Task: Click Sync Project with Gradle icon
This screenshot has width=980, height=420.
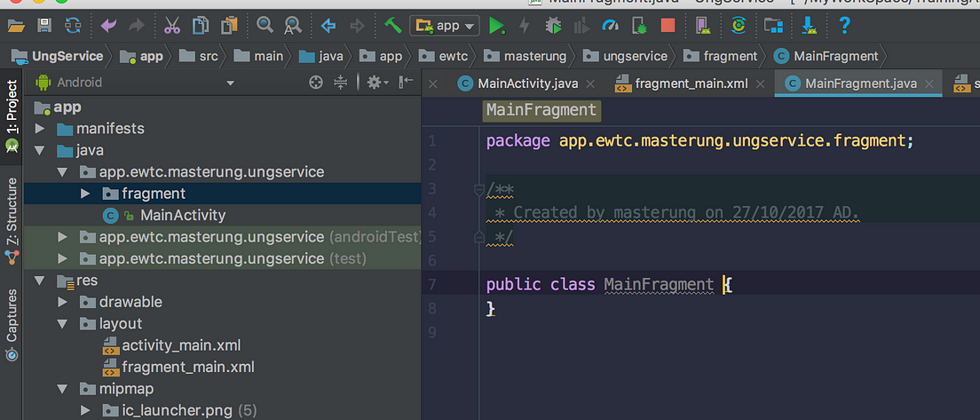Action: [739, 26]
